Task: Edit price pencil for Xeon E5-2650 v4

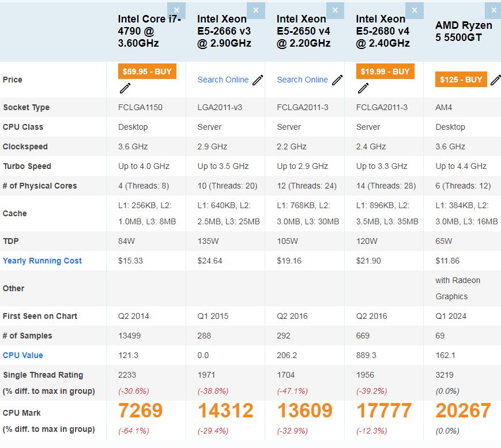Action: coord(337,80)
